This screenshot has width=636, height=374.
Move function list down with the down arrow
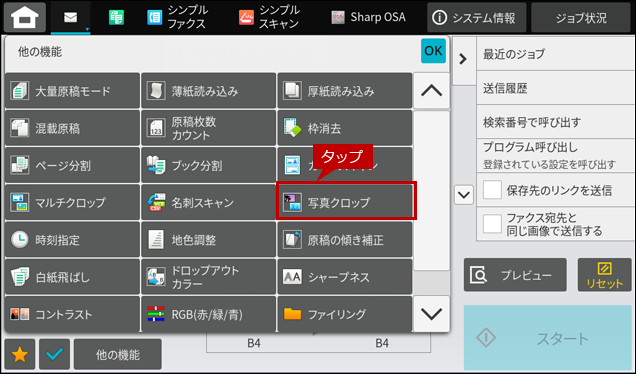pos(432,314)
